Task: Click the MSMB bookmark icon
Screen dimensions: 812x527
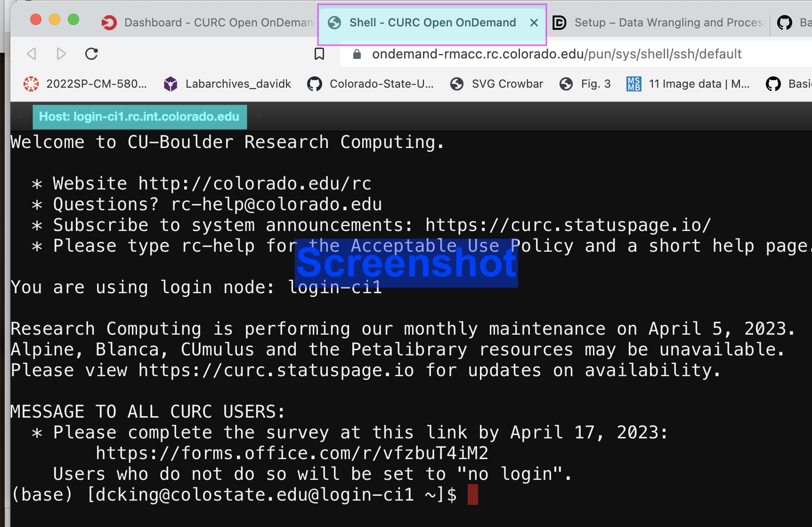Action: tap(634, 84)
